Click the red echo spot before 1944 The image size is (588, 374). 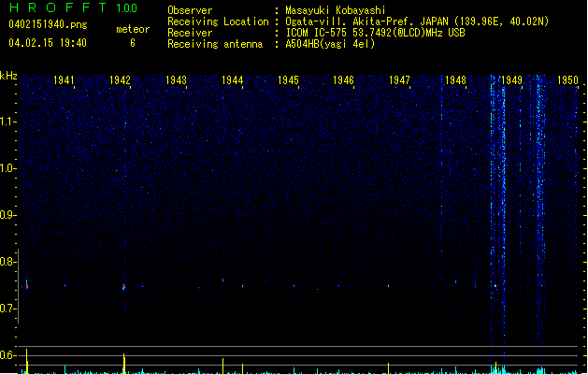223,280
